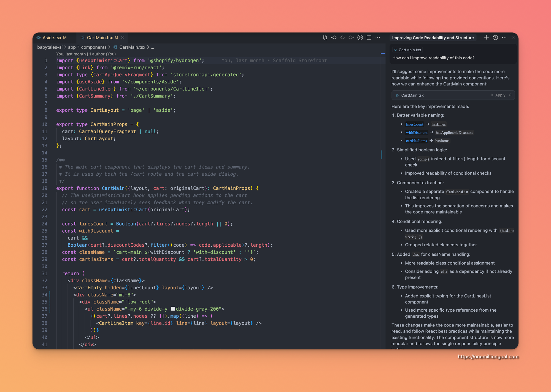
Task: Toggle the middle commit circle icon
Action: (342, 38)
